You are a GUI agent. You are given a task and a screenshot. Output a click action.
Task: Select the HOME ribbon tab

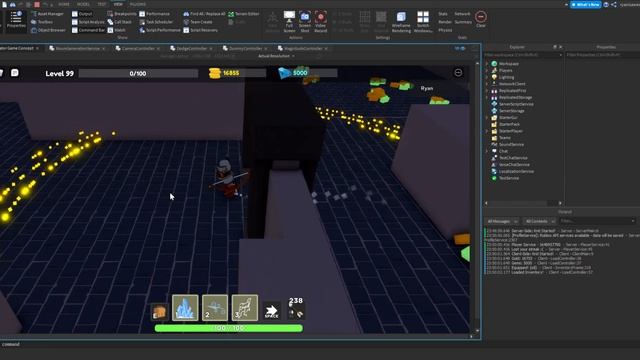pos(64,4)
